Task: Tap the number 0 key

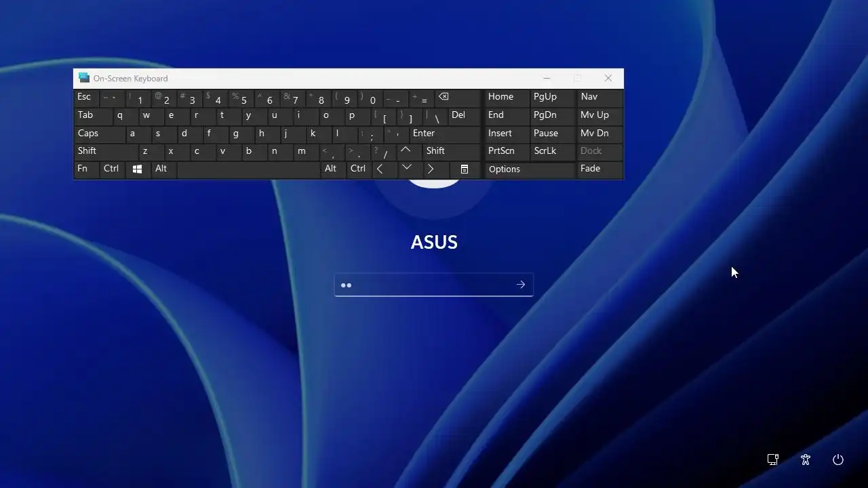Action: (x=370, y=98)
